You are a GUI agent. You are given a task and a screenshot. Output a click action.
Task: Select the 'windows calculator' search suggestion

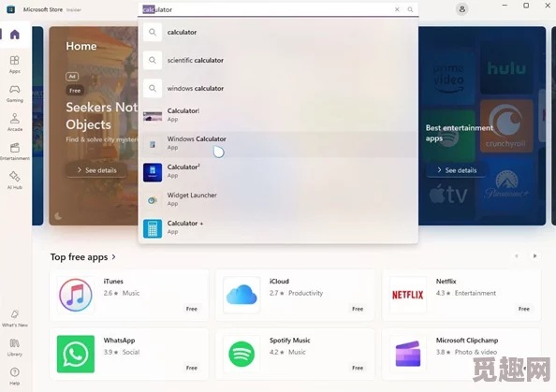point(278,88)
